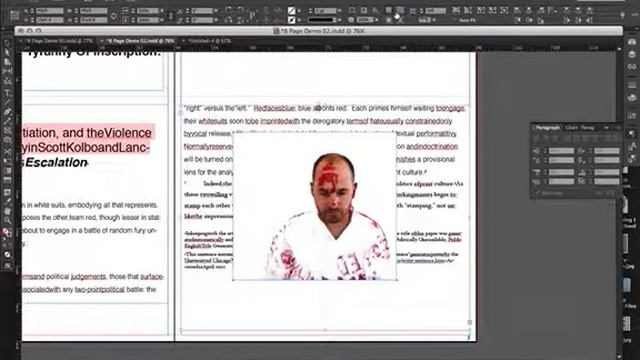Click the stroke swatch in the control bar
This screenshot has height=360, width=640.
tap(292, 20)
